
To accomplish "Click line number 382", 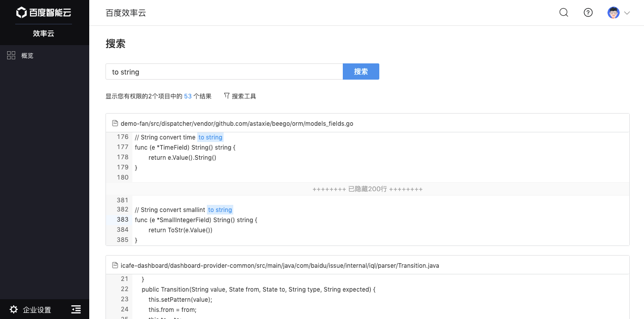I will [x=122, y=209].
